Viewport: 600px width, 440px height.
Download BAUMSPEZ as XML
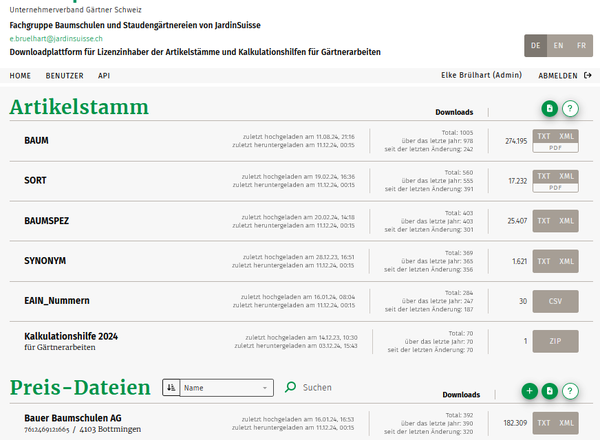tap(567, 221)
